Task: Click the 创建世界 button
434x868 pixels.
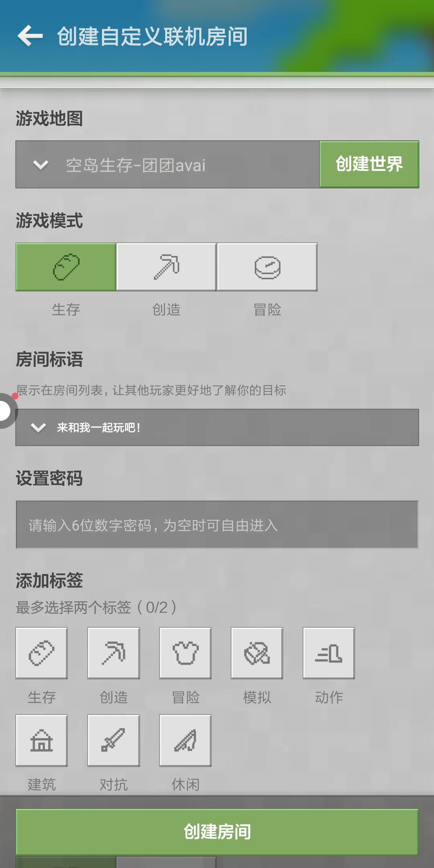Action: coord(369,164)
